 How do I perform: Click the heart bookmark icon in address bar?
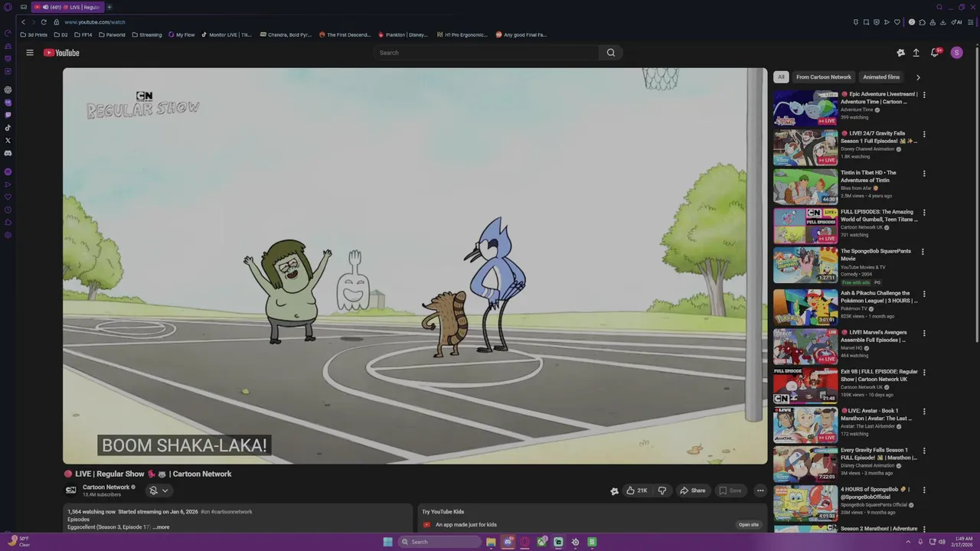coord(897,22)
